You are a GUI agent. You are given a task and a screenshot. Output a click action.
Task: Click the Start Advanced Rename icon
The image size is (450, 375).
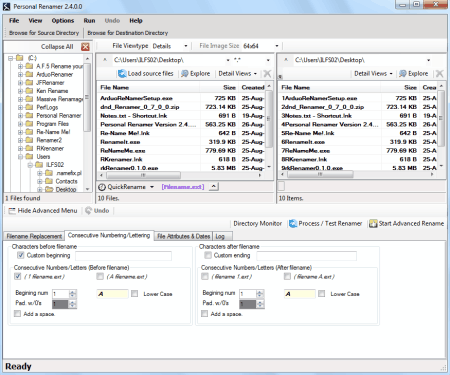coord(373,223)
